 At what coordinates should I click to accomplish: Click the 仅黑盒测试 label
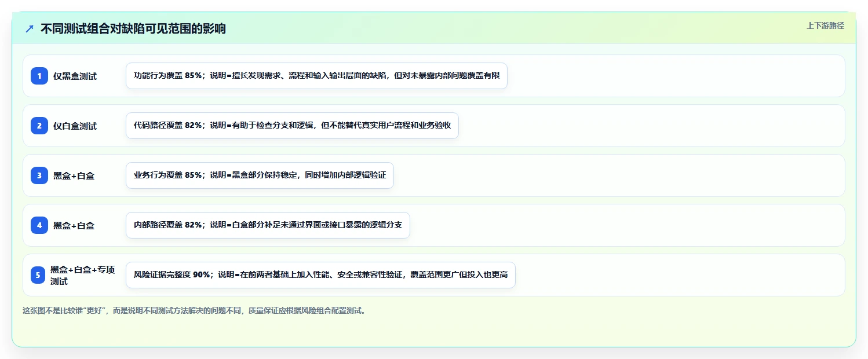point(75,76)
